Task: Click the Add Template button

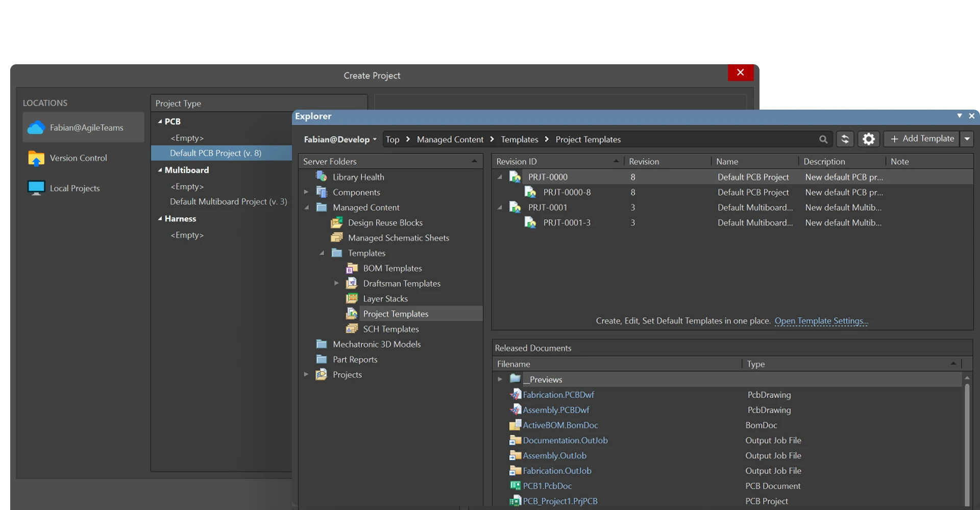Action: click(x=922, y=139)
